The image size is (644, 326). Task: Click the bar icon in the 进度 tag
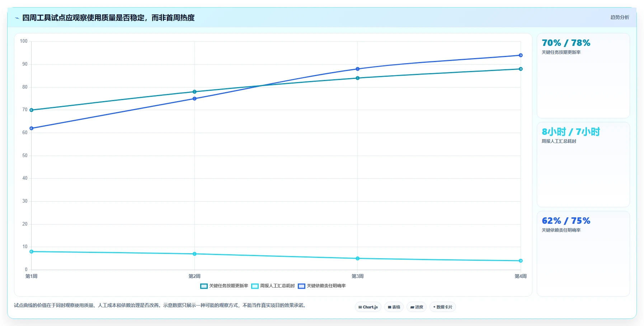[412, 307]
